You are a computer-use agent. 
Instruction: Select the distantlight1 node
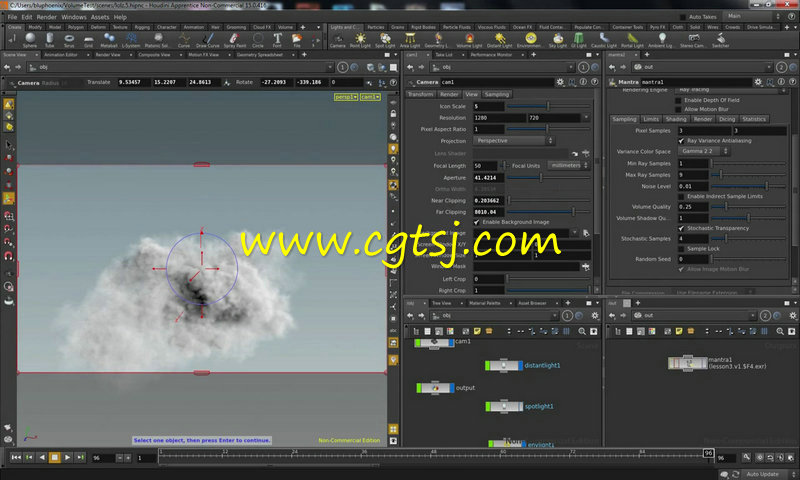pyautogui.click(x=504, y=365)
